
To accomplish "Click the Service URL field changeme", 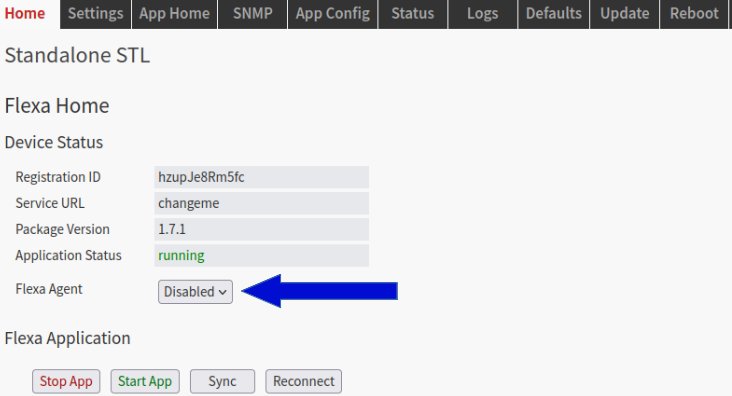I will (261, 203).
